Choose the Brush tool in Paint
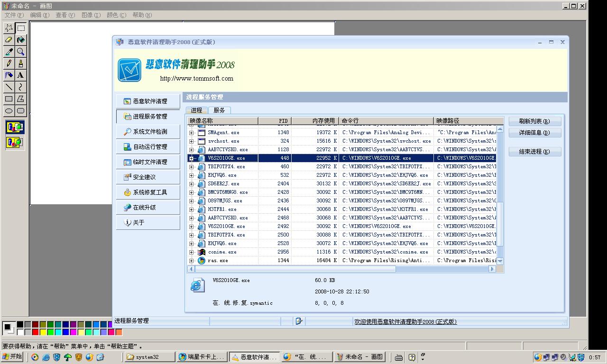Screen dimensions: 607x364 (x=21, y=64)
